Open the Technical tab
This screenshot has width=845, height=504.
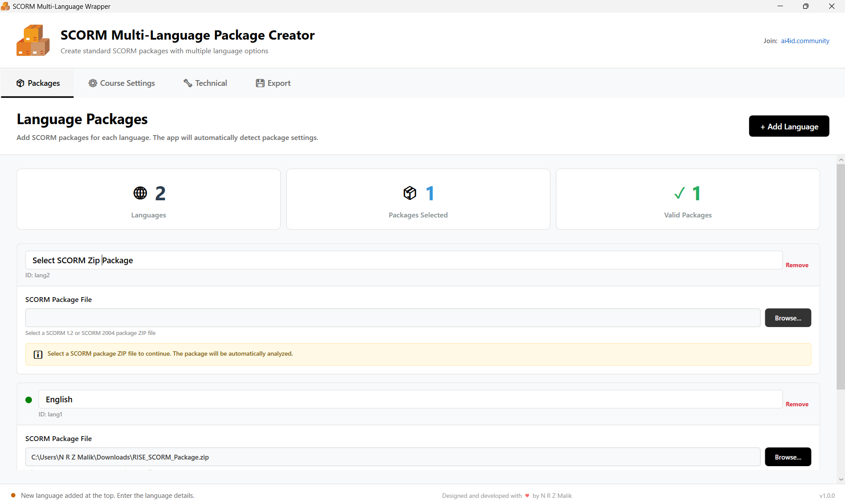pyautogui.click(x=205, y=83)
